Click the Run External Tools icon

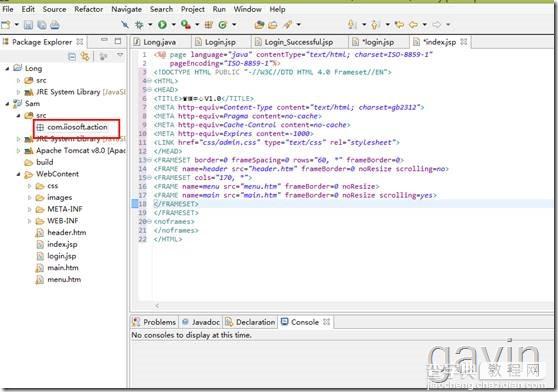point(185,25)
